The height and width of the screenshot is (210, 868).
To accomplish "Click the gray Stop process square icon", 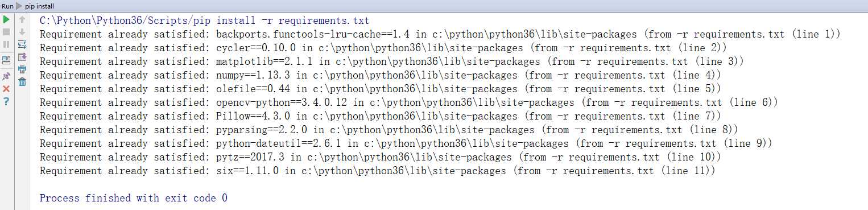I will click(6, 32).
